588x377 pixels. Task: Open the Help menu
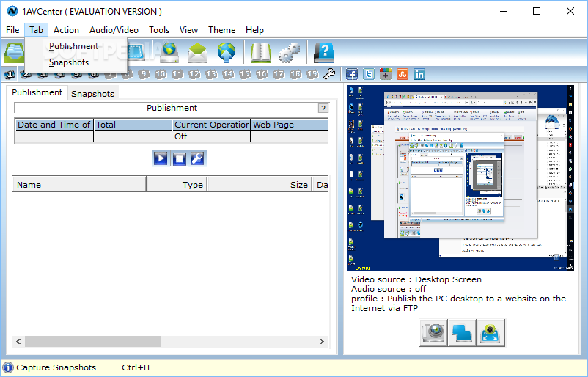(x=254, y=30)
